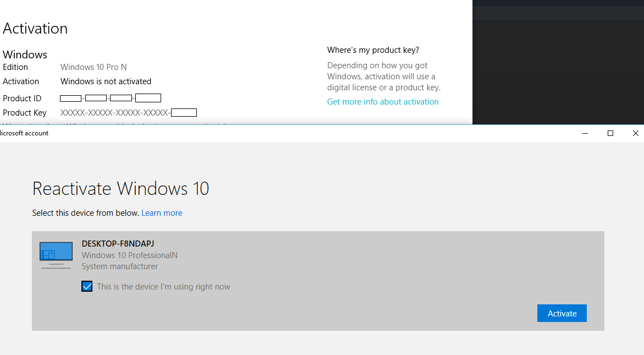
Task: Minimize the Microsoft account window
Action: [585, 133]
